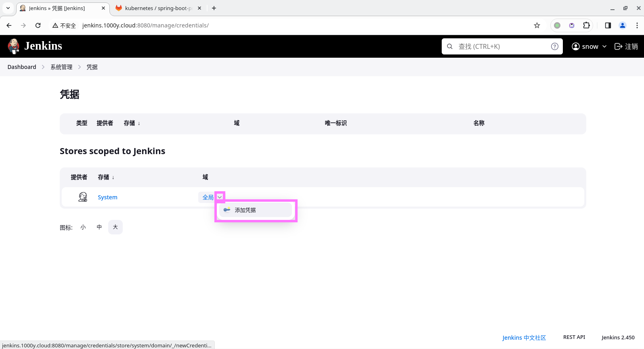Click the browser address bar URL
Image resolution: width=644 pixels, height=349 pixels.
click(145, 25)
